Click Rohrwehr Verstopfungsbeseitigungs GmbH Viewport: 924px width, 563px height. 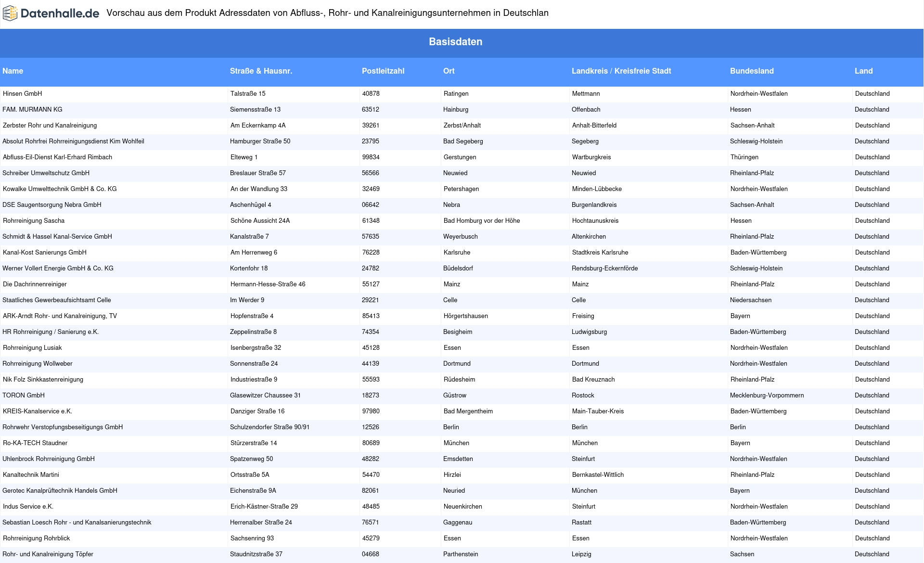(63, 427)
